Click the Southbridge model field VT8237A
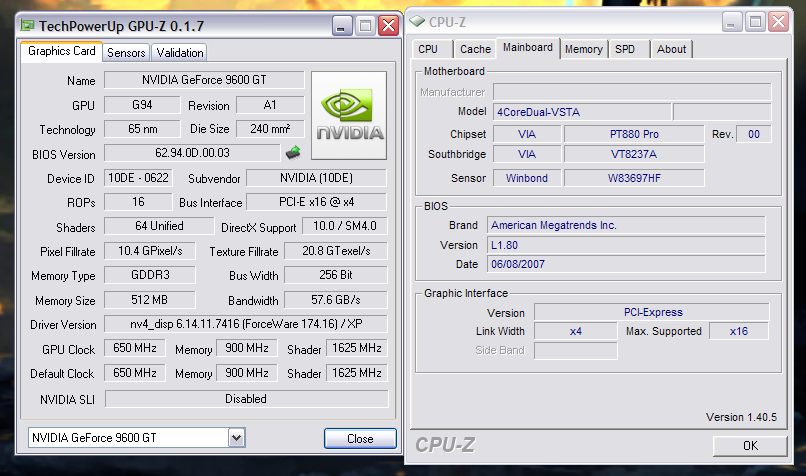Screen dimensions: 806x476 click(634, 154)
